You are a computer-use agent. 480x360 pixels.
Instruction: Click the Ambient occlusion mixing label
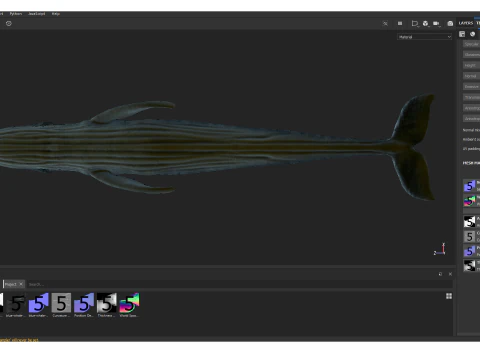coord(471,139)
